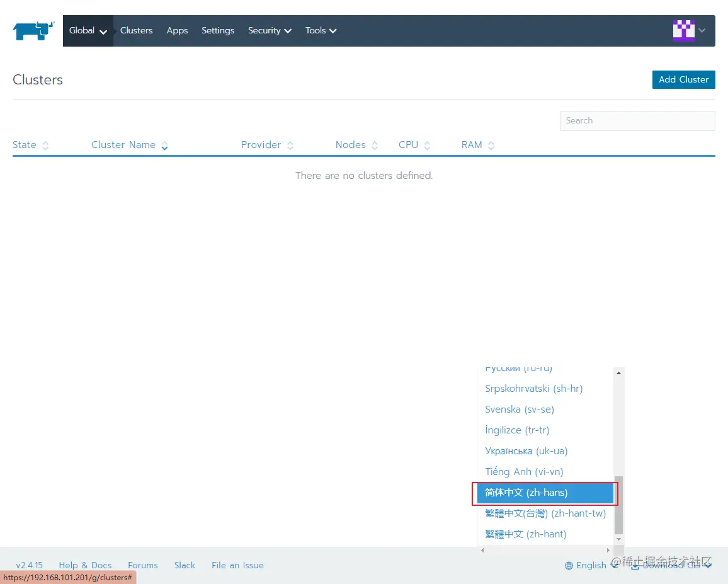Go to the Clusters tab

point(136,31)
